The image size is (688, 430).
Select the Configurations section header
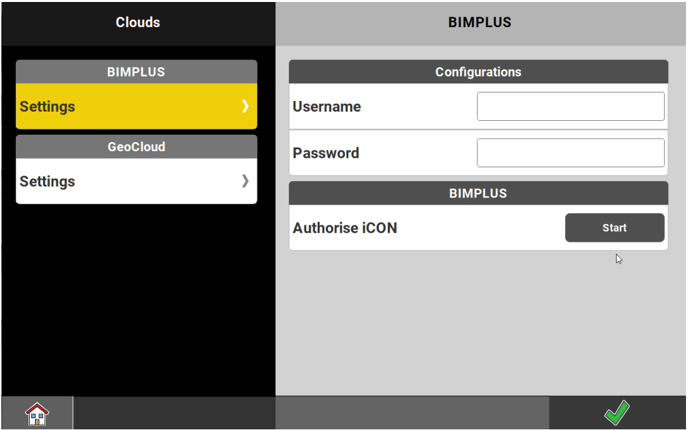(x=478, y=72)
